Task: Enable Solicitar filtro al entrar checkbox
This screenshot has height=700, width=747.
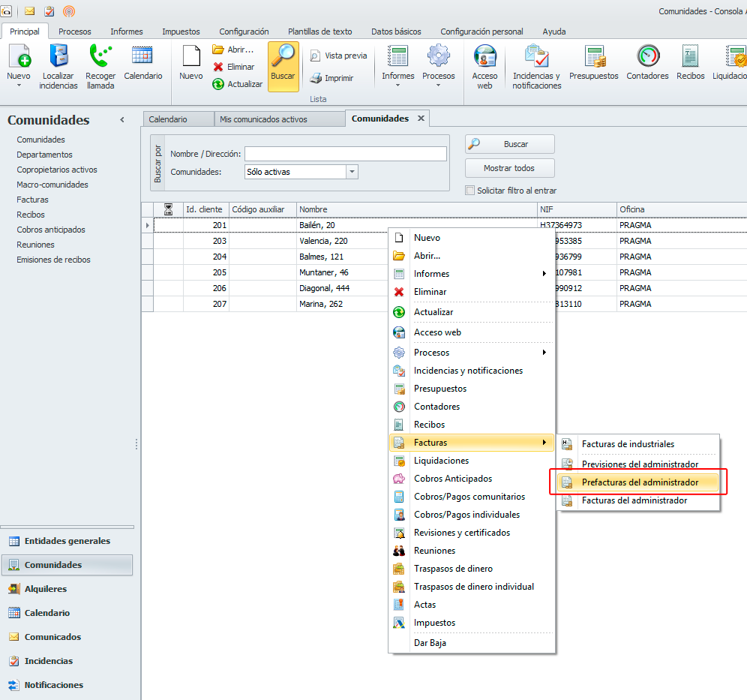Action: [x=470, y=191]
